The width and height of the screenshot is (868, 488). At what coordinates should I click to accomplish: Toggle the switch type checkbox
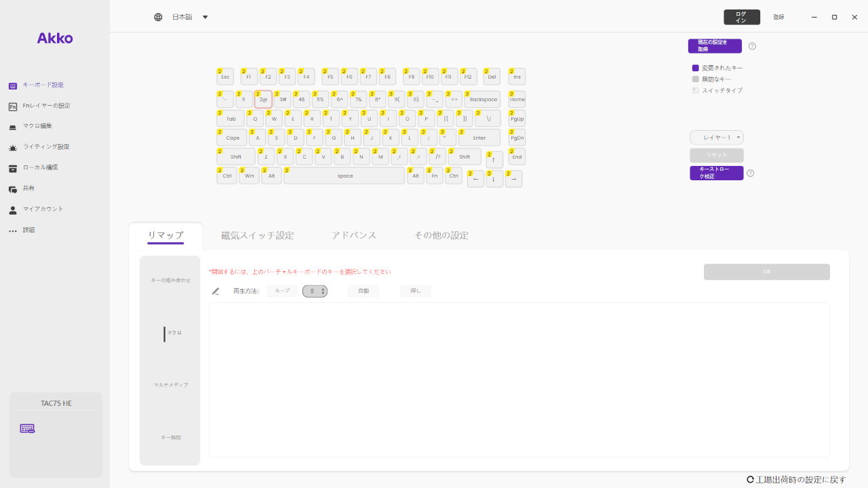695,90
